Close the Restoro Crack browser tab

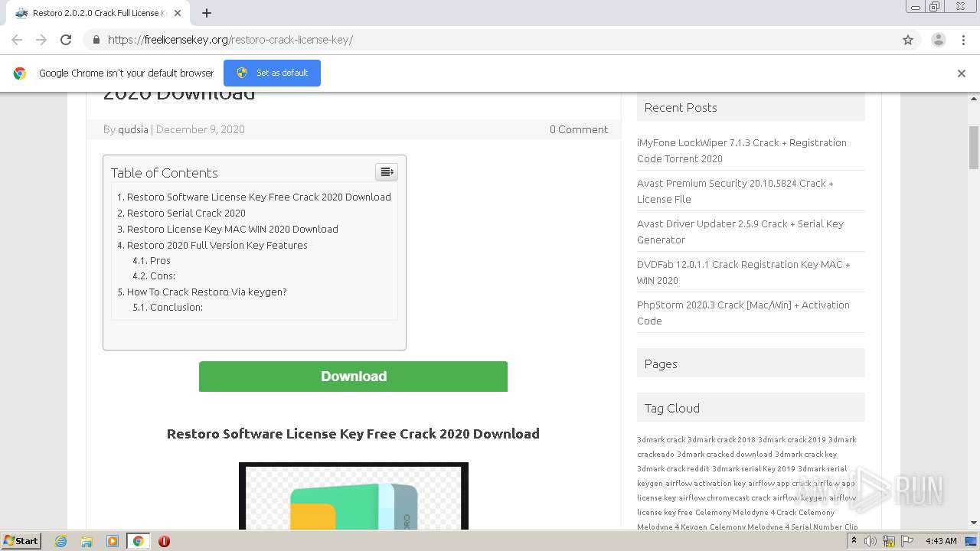pyautogui.click(x=178, y=13)
